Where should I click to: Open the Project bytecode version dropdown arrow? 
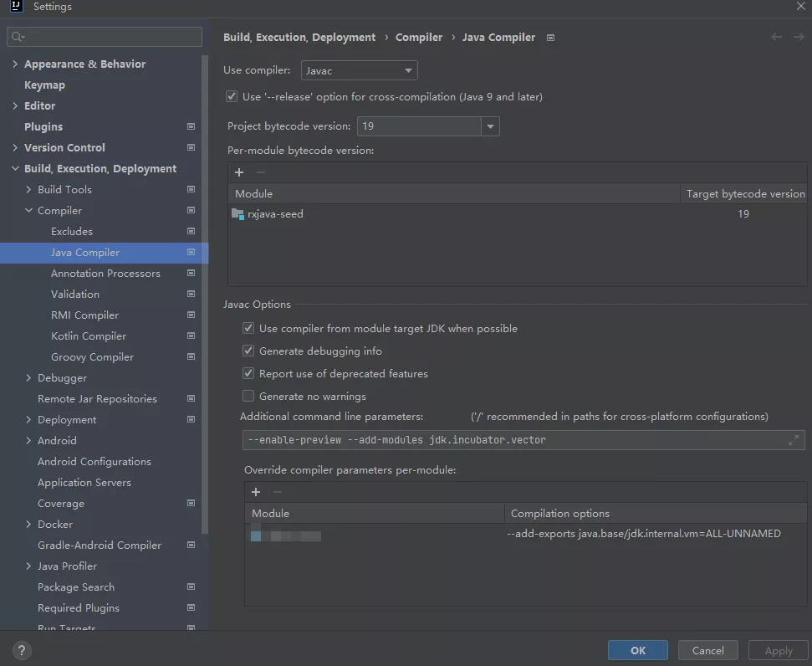point(490,126)
